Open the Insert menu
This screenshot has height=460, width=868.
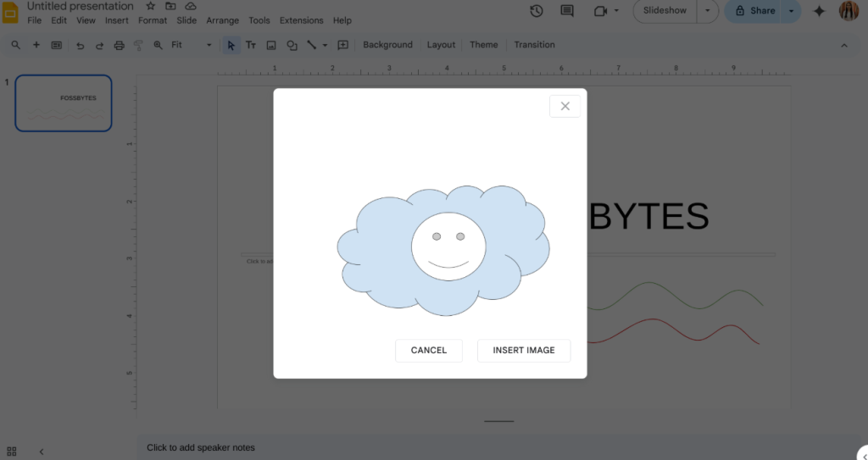[117, 20]
